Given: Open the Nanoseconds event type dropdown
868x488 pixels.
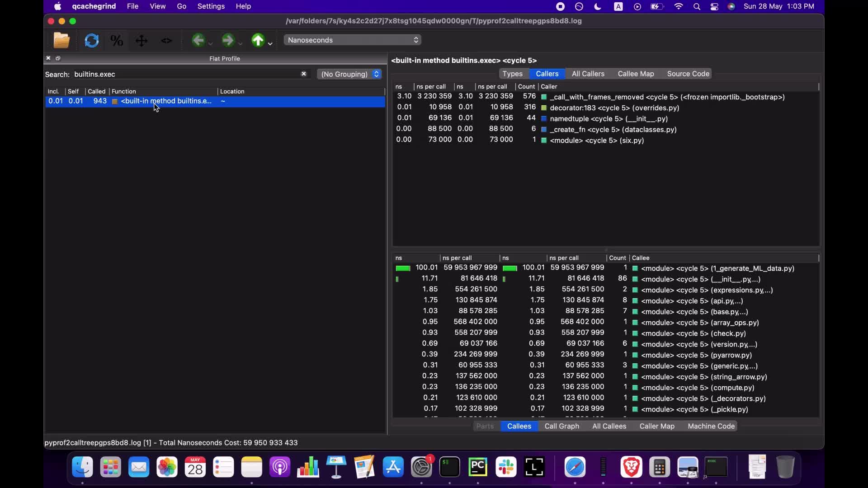Looking at the screenshot, I should pos(352,40).
